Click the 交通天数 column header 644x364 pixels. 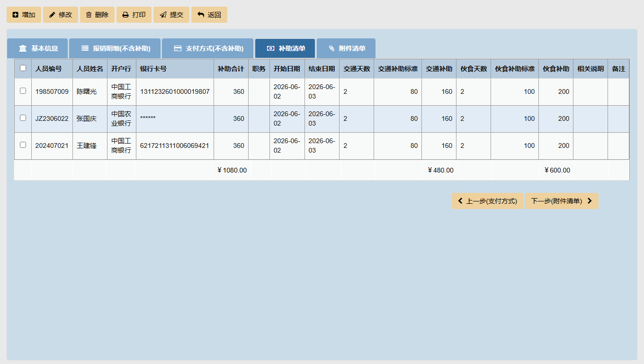coord(357,69)
